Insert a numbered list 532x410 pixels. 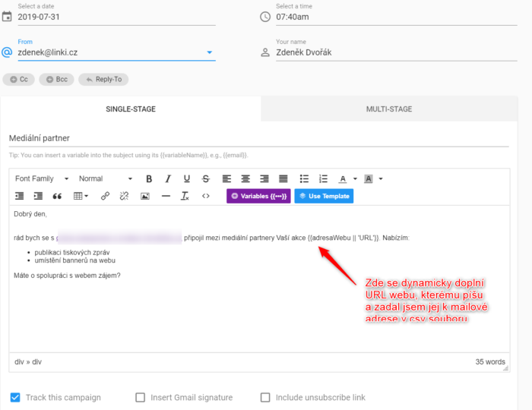tap(323, 178)
